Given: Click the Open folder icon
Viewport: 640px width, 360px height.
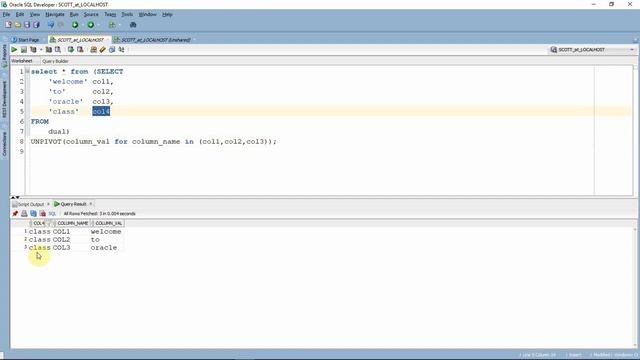Looking at the screenshot, I should [x=18, y=25].
